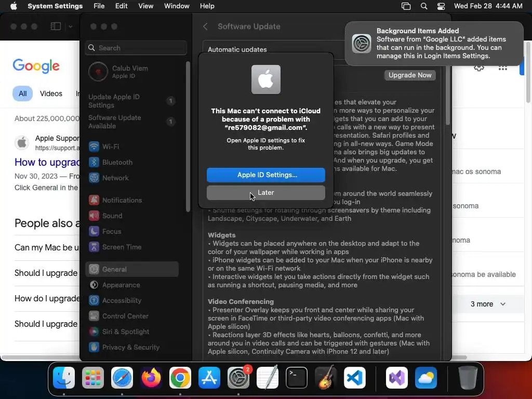Open the Calub Viem Apple ID entry
Viewport: 532px width, 399px height.
pyautogui.click(x=132, y=72)
